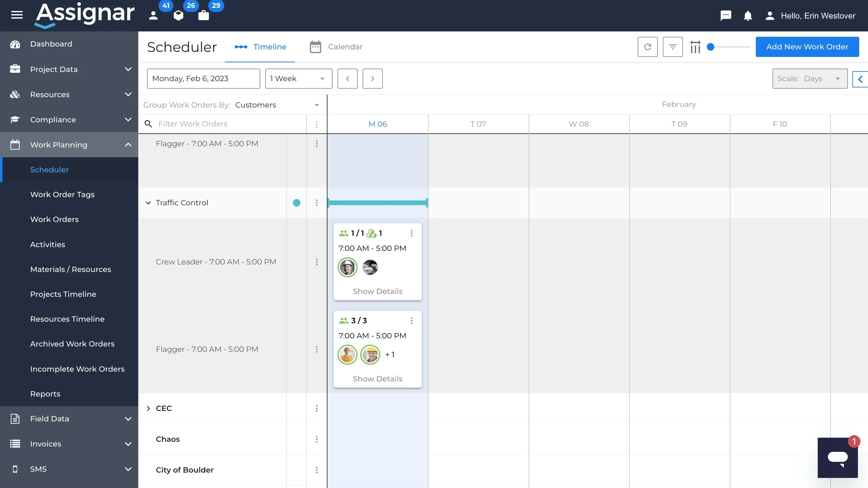Open the Scale Days dropdown
The width and height of the screenshot is (868, 488).
point(810,79)
